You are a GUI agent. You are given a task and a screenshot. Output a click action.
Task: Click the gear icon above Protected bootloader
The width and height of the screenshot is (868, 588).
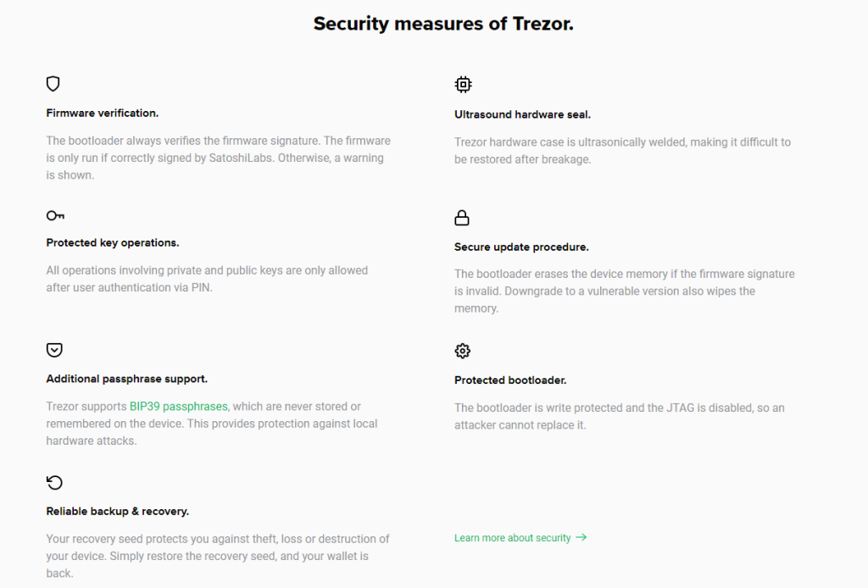coord(462,351)
